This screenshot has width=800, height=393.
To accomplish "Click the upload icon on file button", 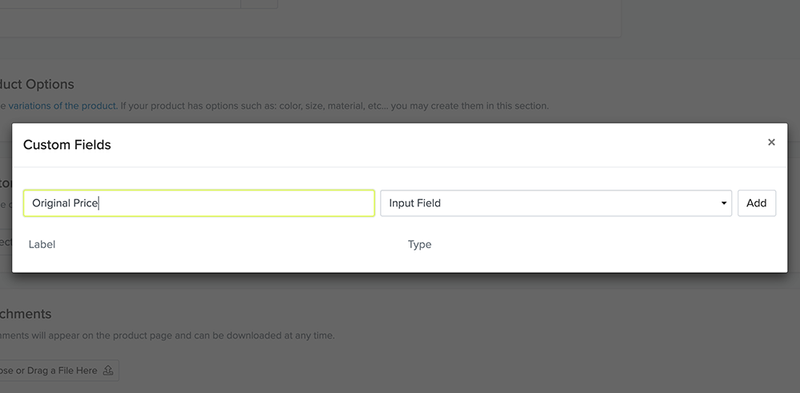I will [x=108, y=371].
